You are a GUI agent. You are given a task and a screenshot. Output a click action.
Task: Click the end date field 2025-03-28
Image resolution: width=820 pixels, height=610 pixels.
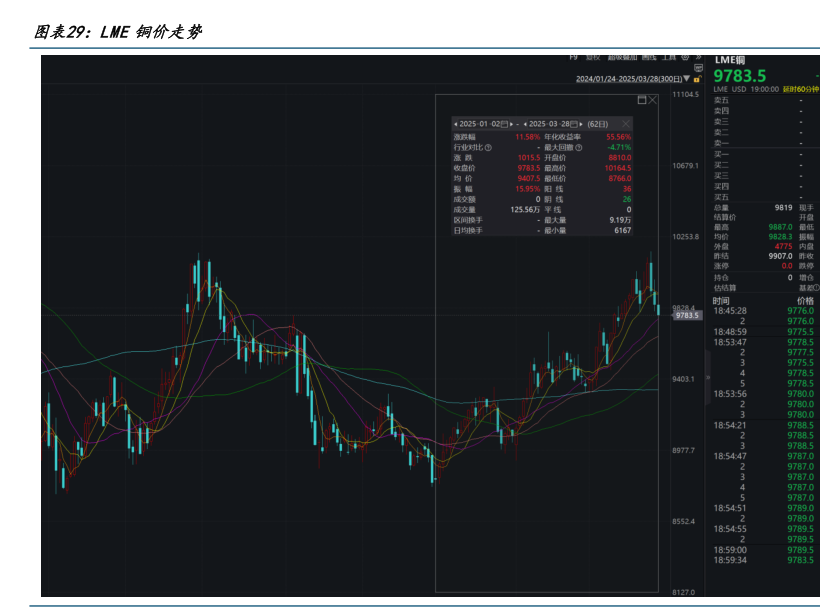[549, 124]
